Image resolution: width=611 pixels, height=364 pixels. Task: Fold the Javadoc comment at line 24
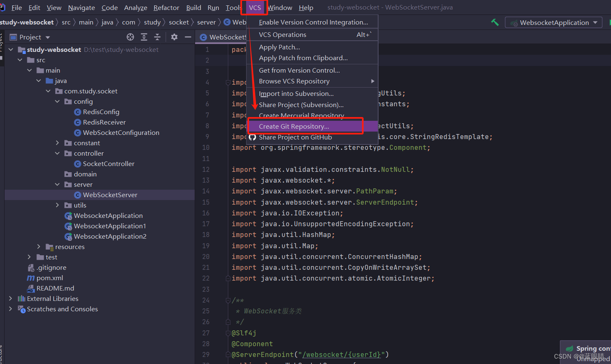[228, 300]
